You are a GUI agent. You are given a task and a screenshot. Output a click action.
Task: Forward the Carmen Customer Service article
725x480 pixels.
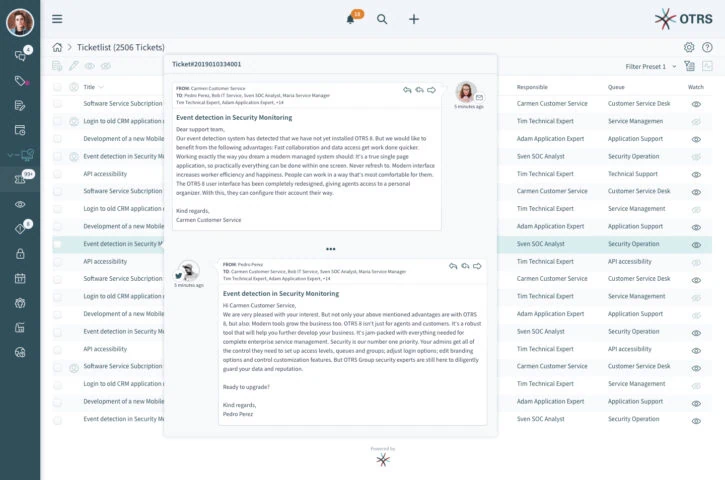coord(431,90)
